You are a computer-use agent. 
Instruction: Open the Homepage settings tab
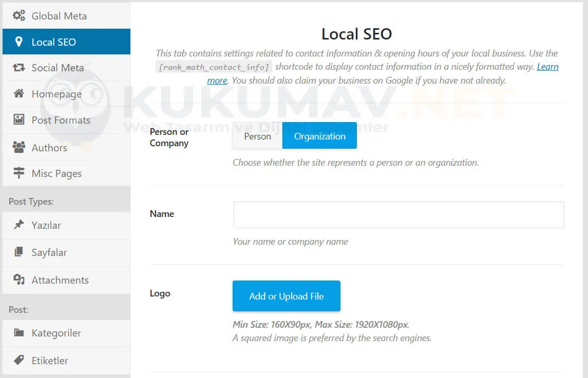[x=66, y=94]
